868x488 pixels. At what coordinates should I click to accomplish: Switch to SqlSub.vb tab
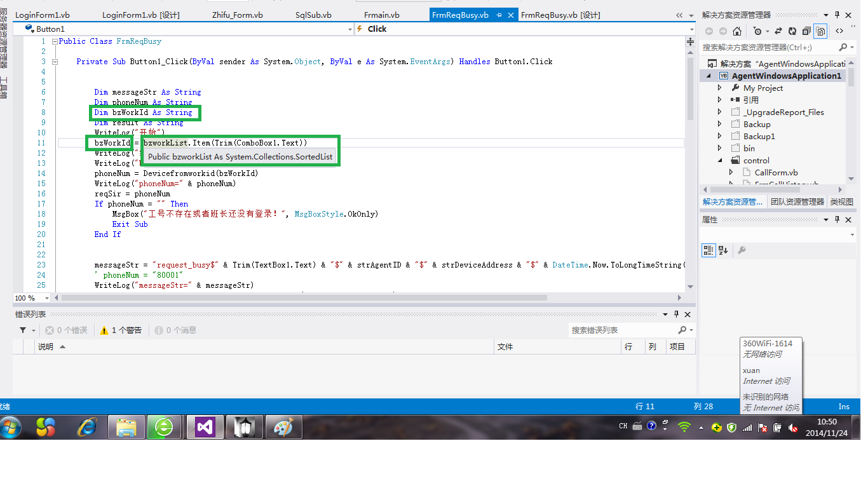tap(313, 15)
